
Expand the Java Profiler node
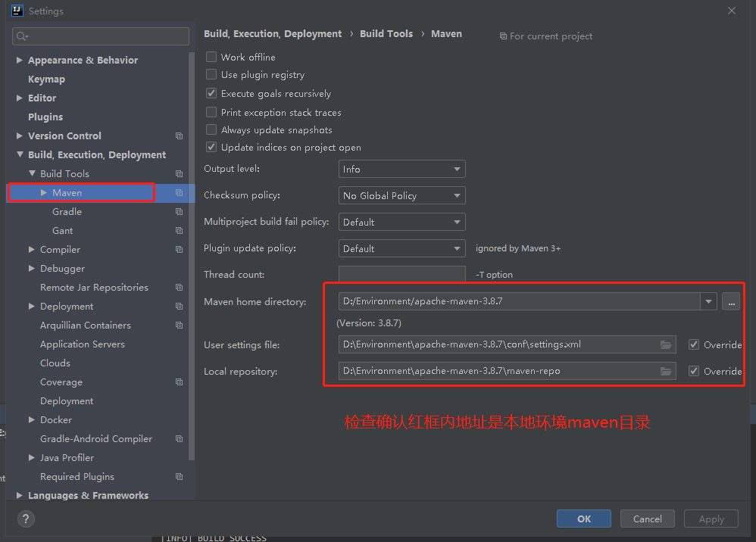coord(31,458)
